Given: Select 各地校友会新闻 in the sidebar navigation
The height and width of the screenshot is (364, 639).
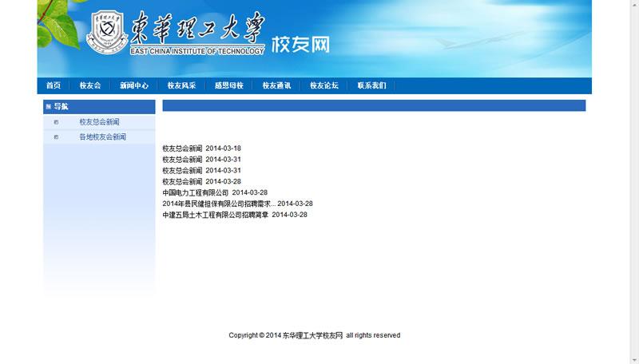Looking at the screenshot, I should [x=102, y=137].
